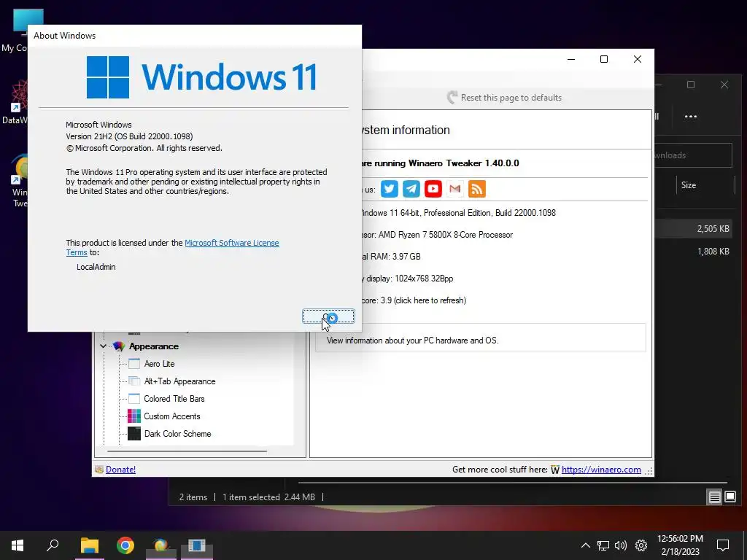Click the AMD Ryzen processor line
This screenshot has height=560, width=747.
tap(437, 235)
